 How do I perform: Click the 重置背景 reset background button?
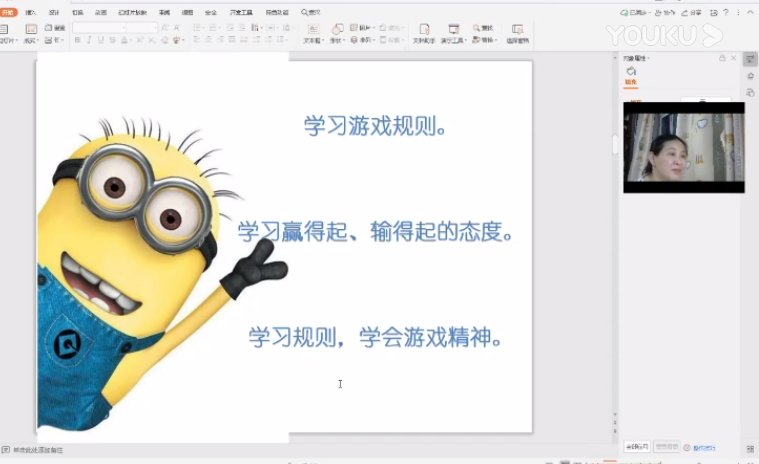pyautogui.click(x=667, y=447)
